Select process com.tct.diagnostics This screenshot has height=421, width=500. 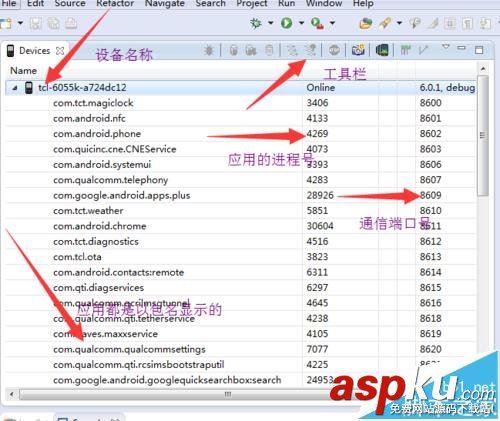96,241
